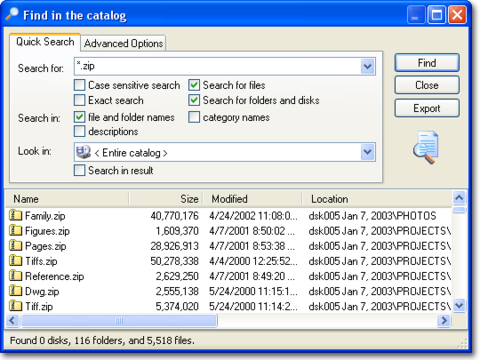
Task: Select the Pages.zip file icon
Action: pyautogui.click(x=15, y=246)
